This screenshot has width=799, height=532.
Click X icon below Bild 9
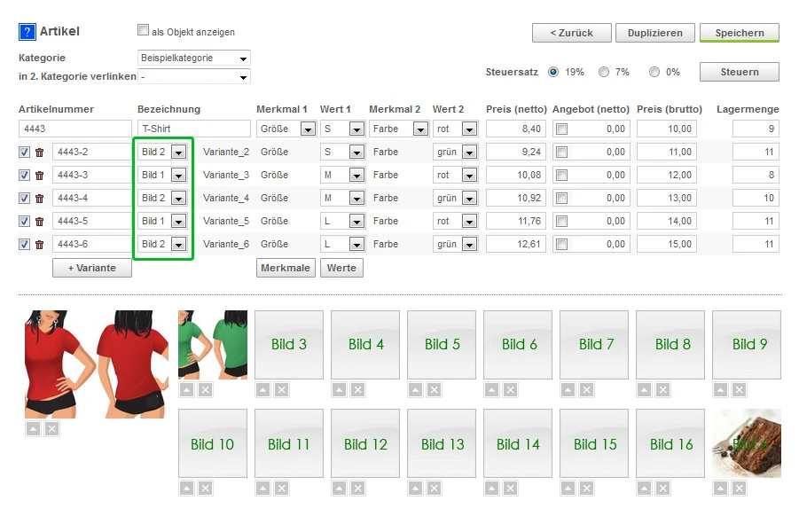point(739,390)
